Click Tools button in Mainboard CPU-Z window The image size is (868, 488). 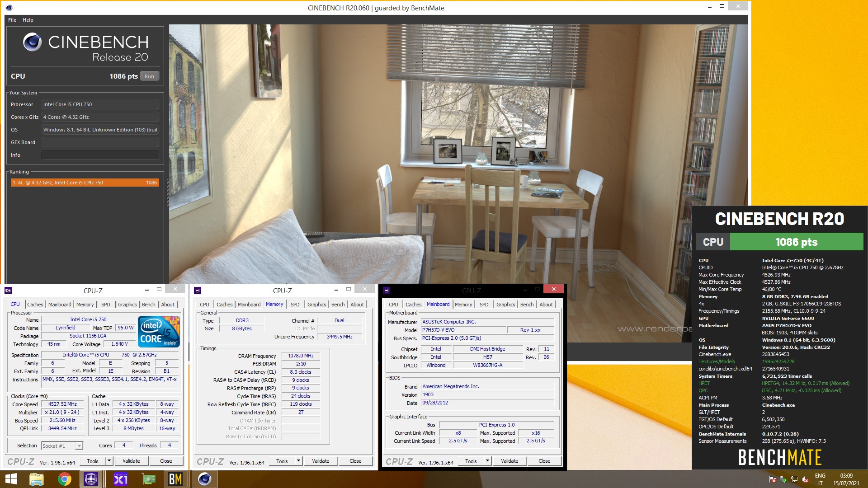[471, 461]
